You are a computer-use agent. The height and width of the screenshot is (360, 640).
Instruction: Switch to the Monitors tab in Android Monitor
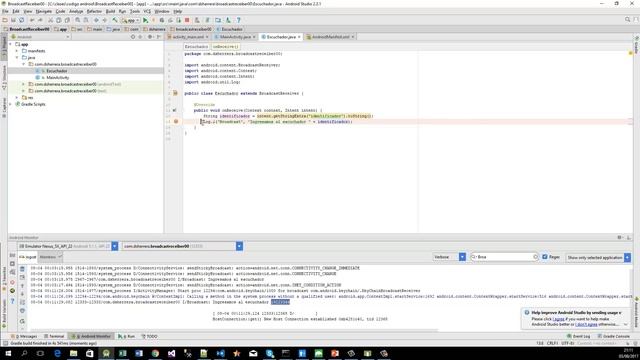tap(51, 257)
